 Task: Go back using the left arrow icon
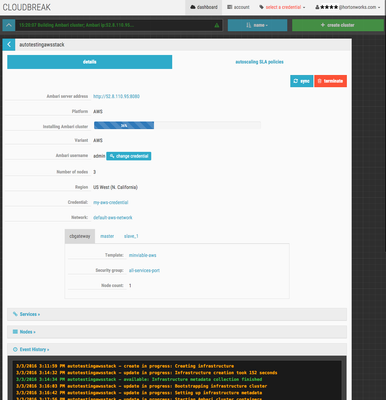[x=9, y=44]
